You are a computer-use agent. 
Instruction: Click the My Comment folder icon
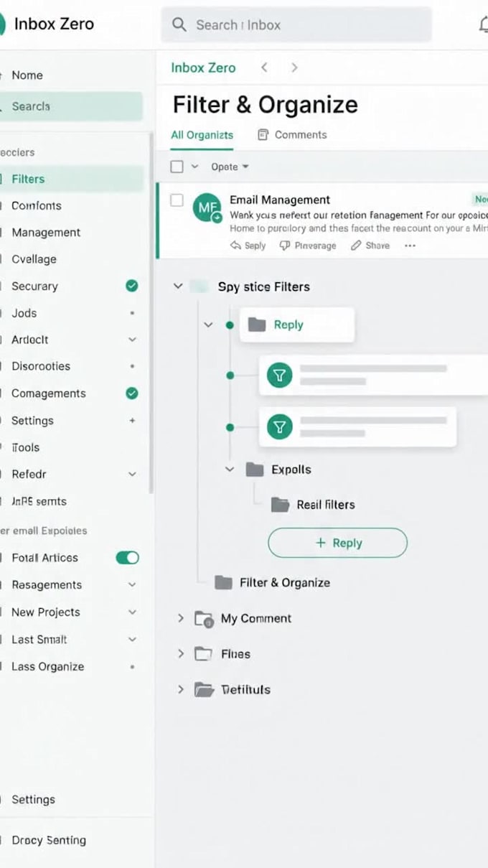tap(204, 619)
